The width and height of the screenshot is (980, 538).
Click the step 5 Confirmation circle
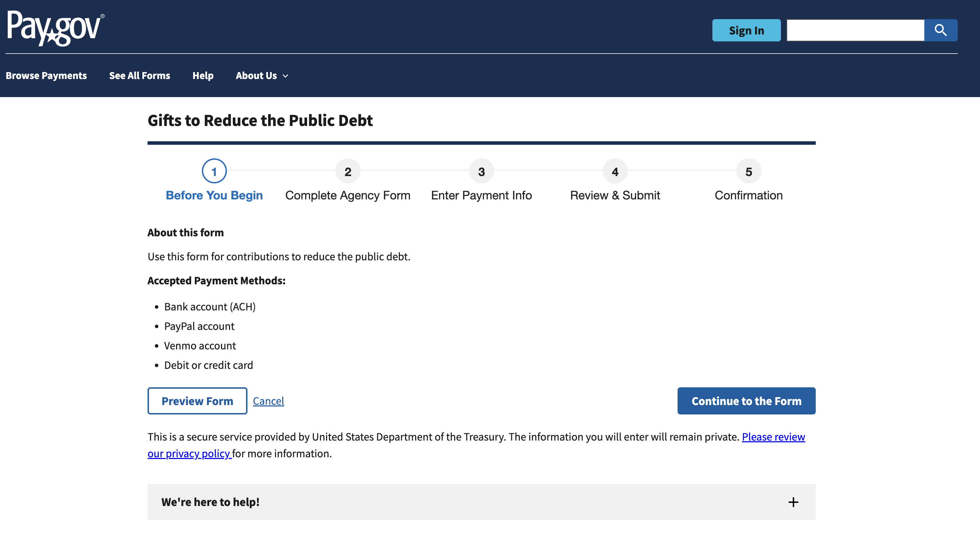point(748,172)
